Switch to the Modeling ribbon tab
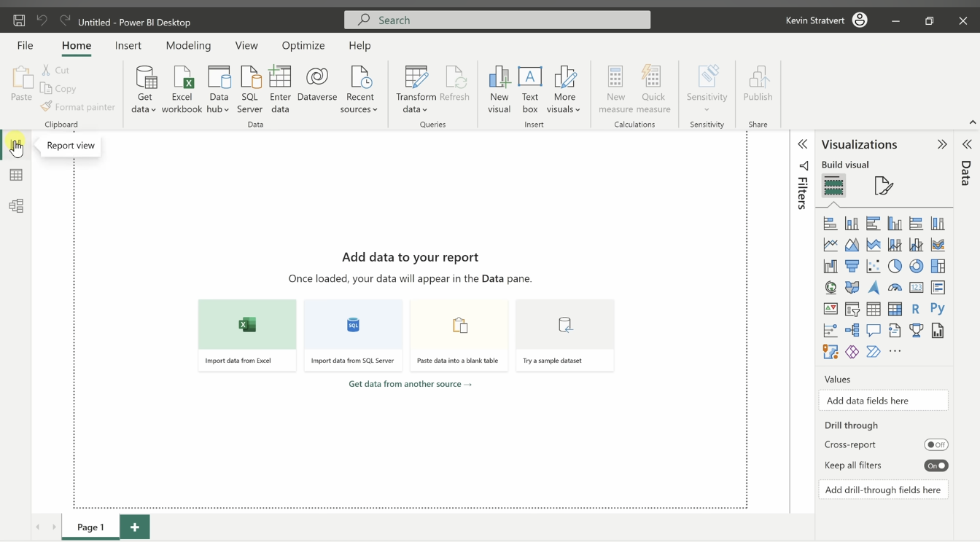 coord(188,45)
